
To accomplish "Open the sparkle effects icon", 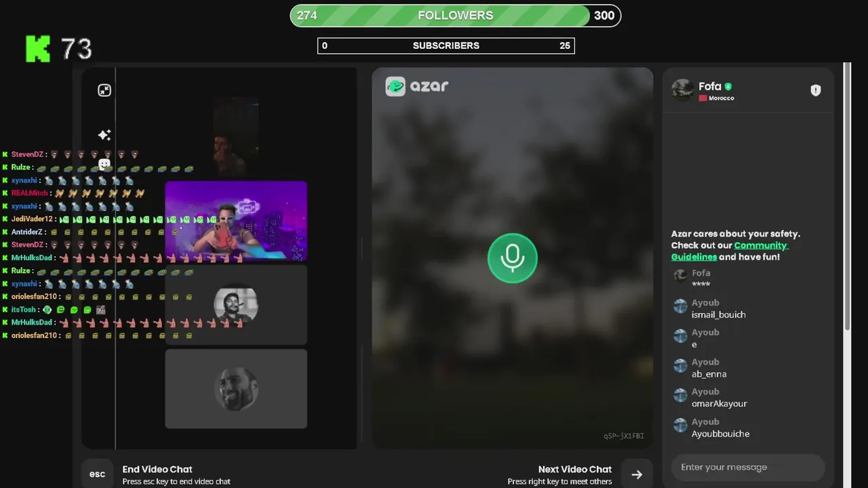I will click(104, 135).
